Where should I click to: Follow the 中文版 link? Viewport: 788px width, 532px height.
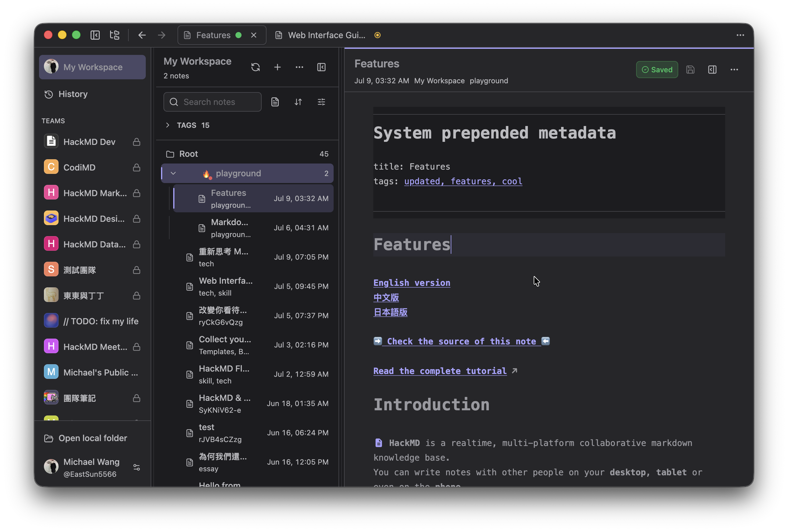tap(386, 297)
